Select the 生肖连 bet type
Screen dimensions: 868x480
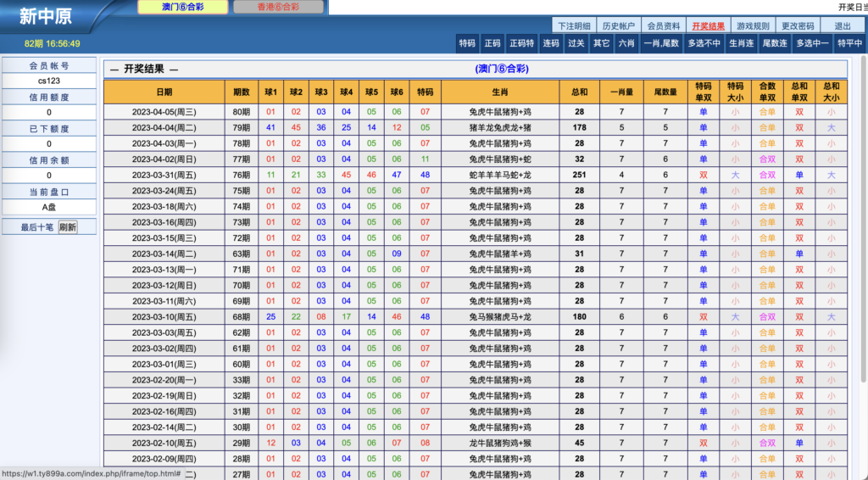741,43
